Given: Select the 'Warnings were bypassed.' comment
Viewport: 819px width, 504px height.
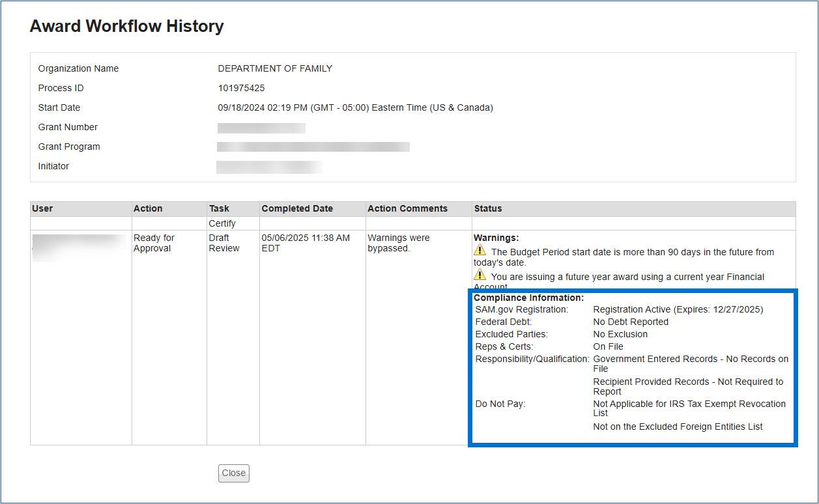Looking at the screenshot, I should (x=398, y=243).
